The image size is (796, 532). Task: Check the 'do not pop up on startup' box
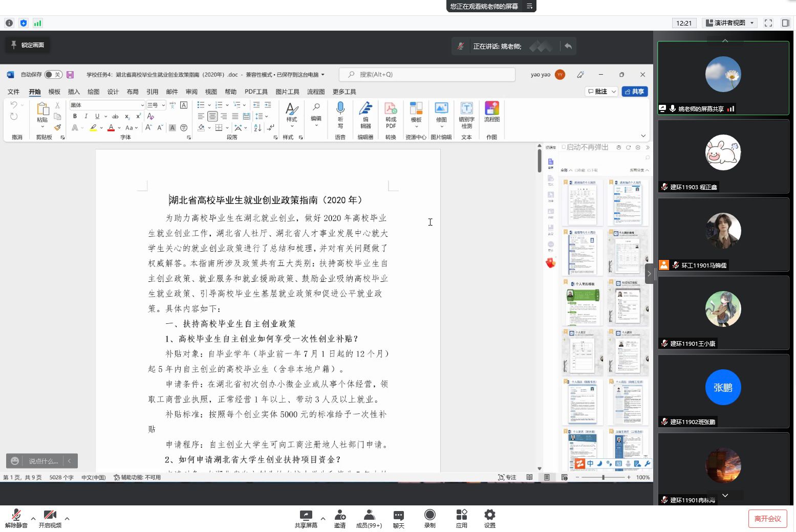564,147
